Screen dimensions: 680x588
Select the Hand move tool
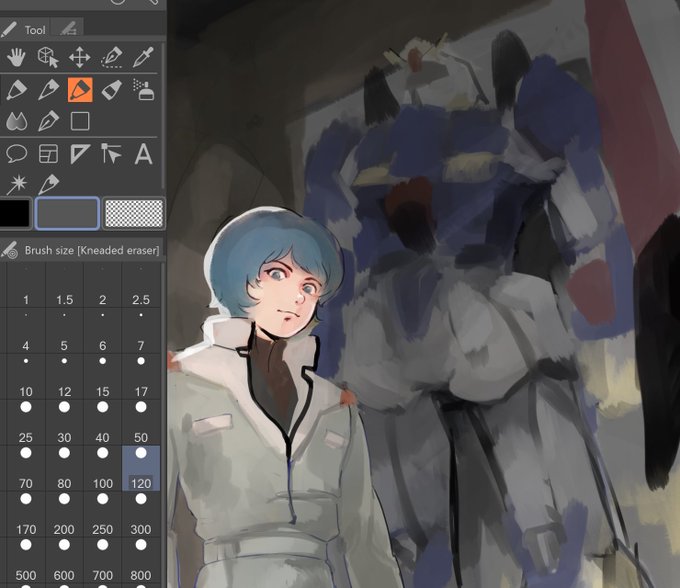pos(16,57)
